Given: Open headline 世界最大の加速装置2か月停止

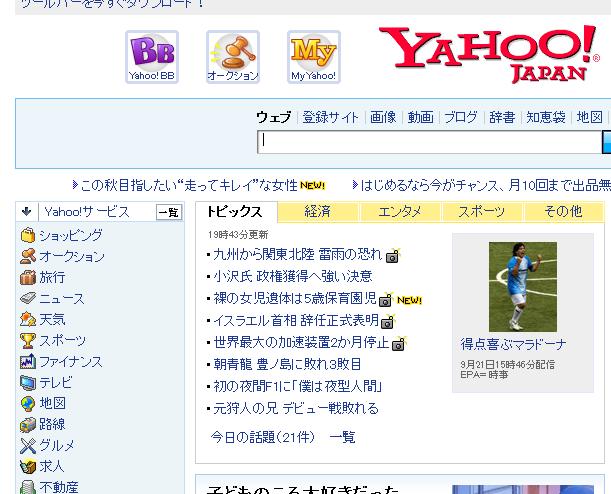Looking at the screenshot, I should click(302, 342).
